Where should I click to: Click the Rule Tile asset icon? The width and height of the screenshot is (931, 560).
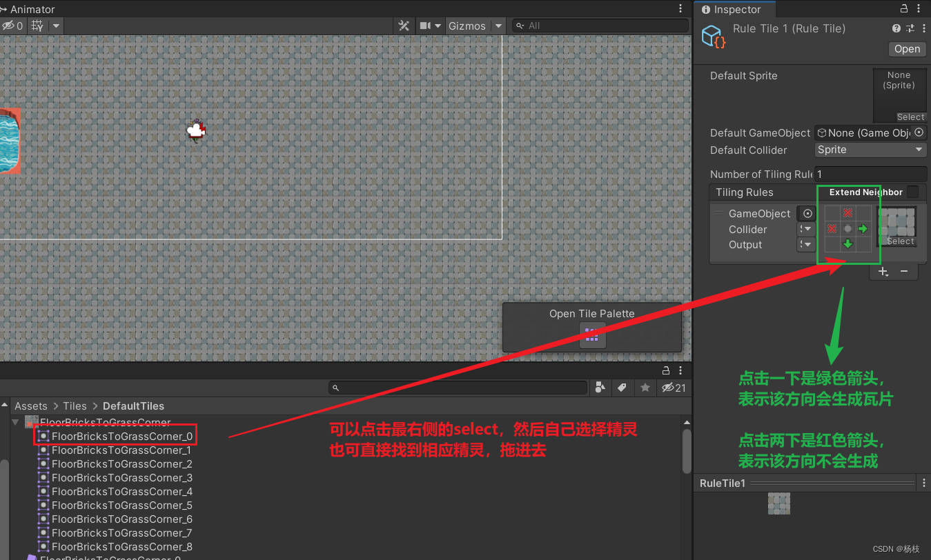click(x=714, y=36)
